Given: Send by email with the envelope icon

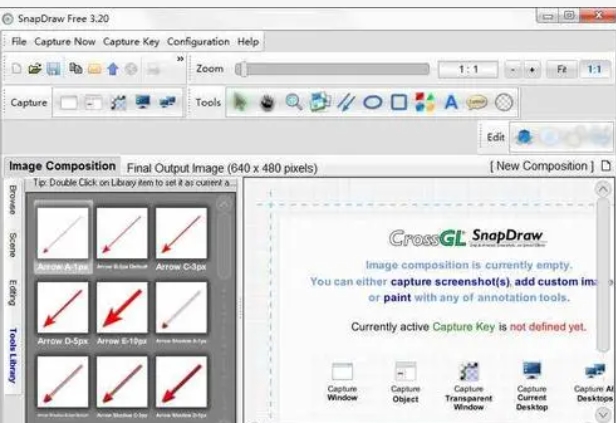Looking at the screenshot, I should pos(94,69).
